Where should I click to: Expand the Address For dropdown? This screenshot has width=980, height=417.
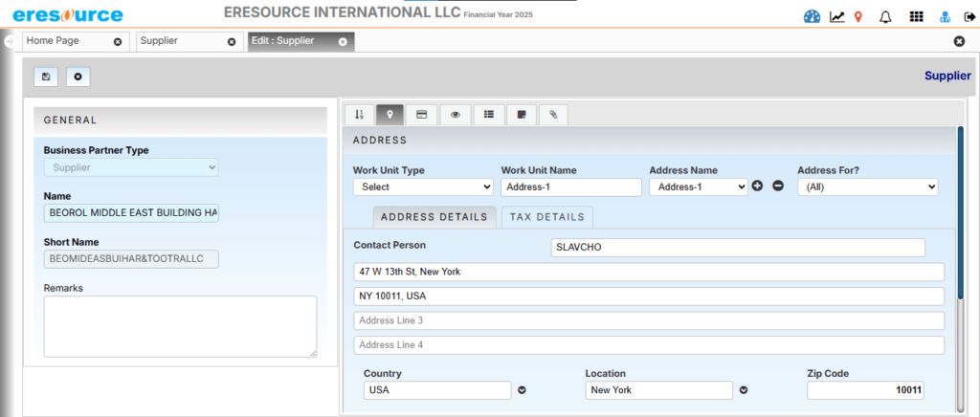(867, 187)
